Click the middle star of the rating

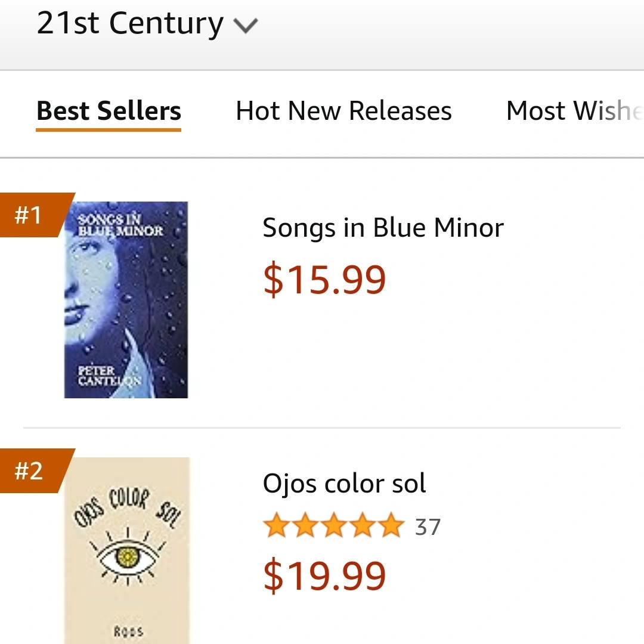(334, 527)
